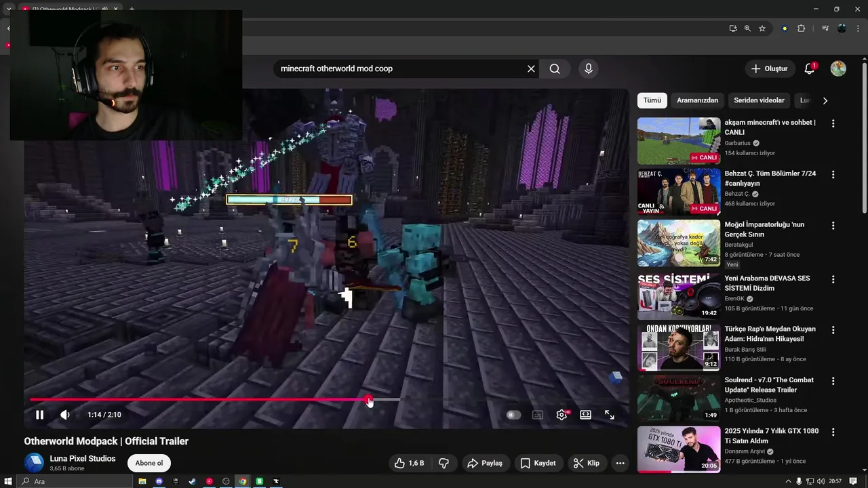Image resolution: width=868 pixels, height=488 pixels.
Task: Save the video with Kaydet
Action: [x=538, y=463]
